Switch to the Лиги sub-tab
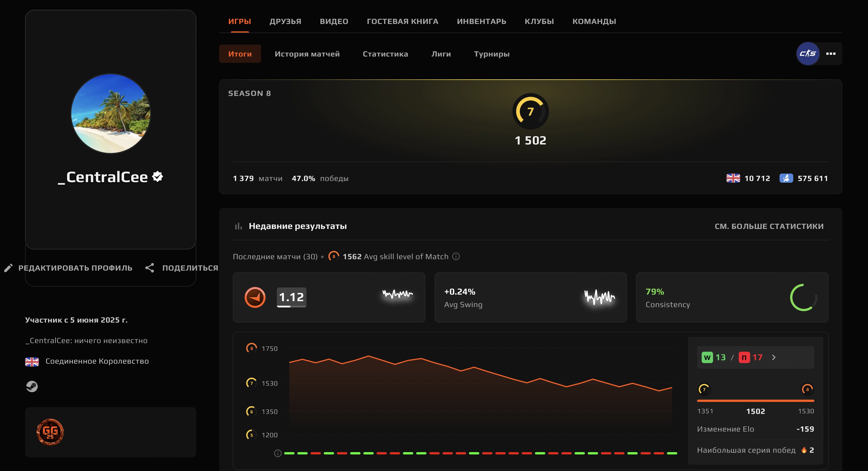The image size is (868, 471). coord(441,54)
